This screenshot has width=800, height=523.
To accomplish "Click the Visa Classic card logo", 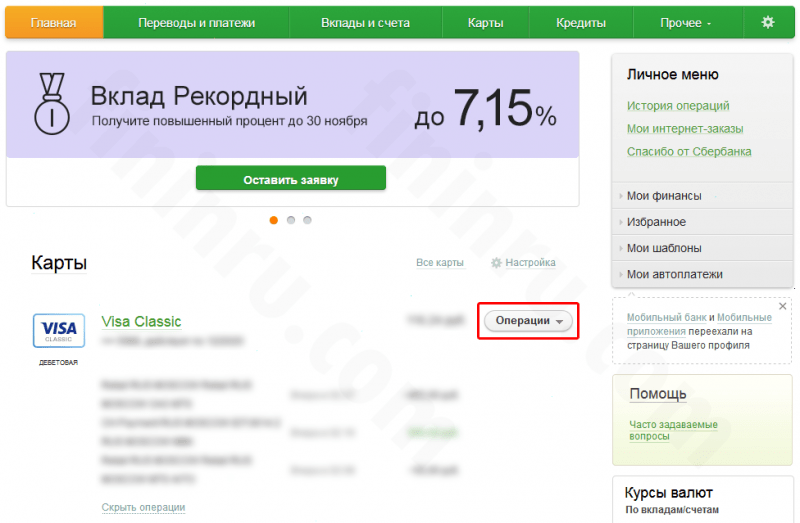I will (x=59, y=331).
